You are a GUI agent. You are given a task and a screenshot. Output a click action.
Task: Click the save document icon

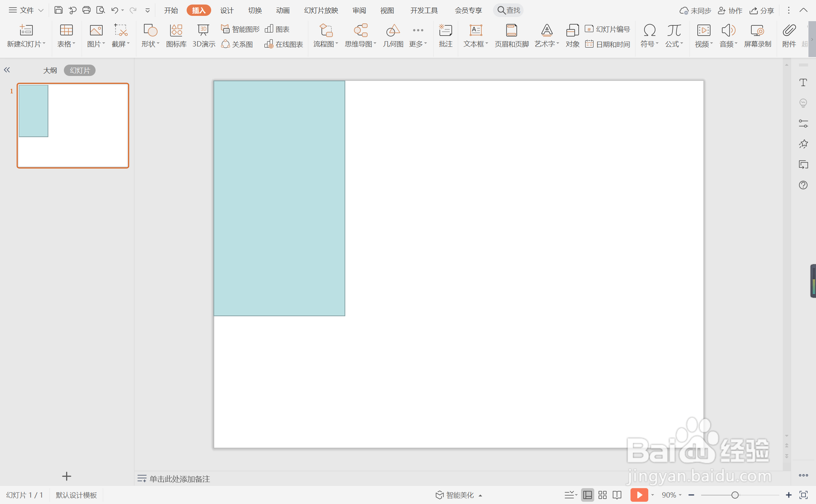point(58,10)
